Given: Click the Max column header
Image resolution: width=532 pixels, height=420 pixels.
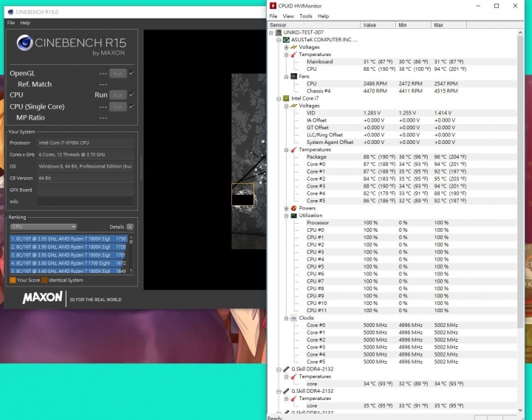Looking at the screenshot, I should pyautogui.click(x=449, y=25).
